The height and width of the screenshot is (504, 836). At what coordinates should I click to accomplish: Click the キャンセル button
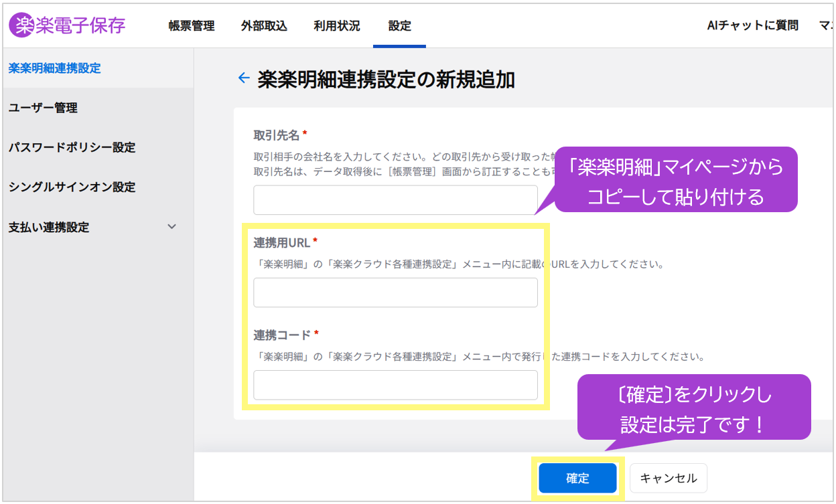tap(669, 478)
